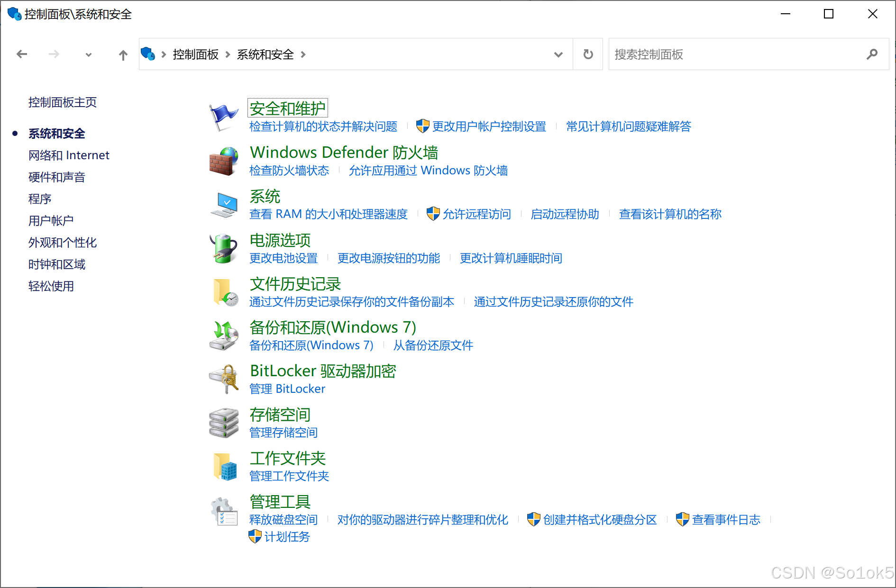896x588 pixels.
Task: Refresh the Control Panel view
Action: (588, 54)
